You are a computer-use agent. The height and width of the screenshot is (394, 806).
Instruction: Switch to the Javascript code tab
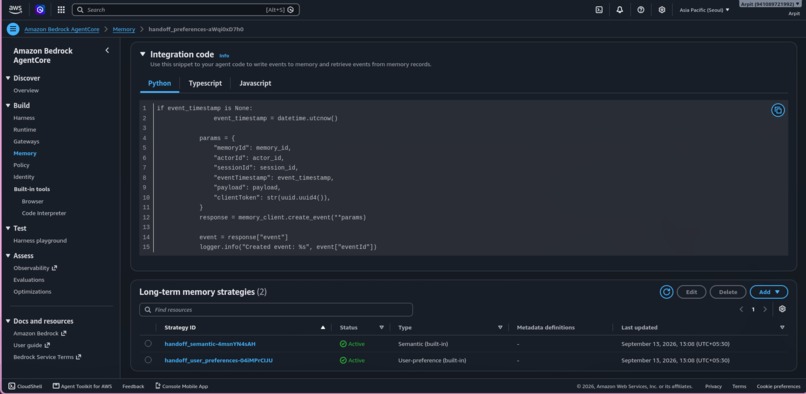click(x=255, y=83)
